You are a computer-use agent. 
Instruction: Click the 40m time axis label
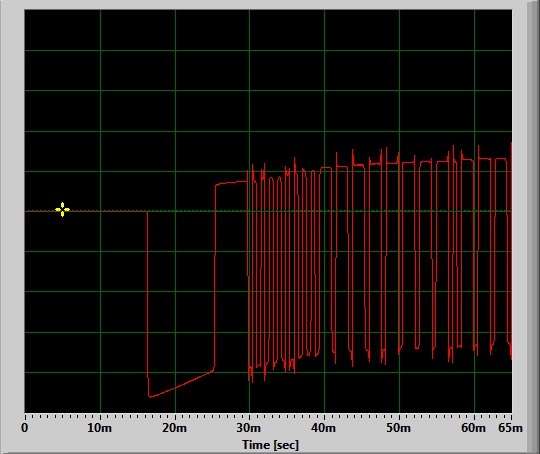click(x=323, y=428)
